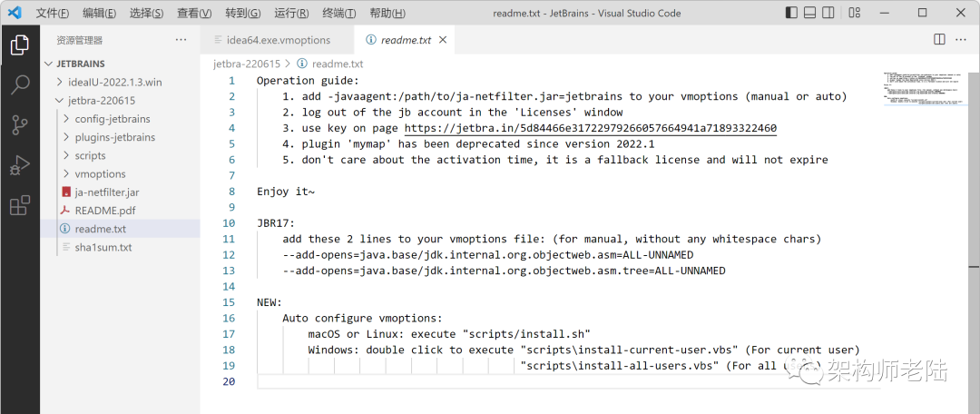Open editor More Actions ellipsis

[x=960, y=39]
